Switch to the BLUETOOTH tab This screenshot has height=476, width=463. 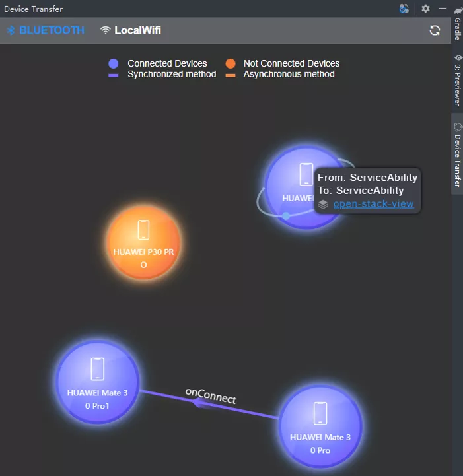(46, 30)
